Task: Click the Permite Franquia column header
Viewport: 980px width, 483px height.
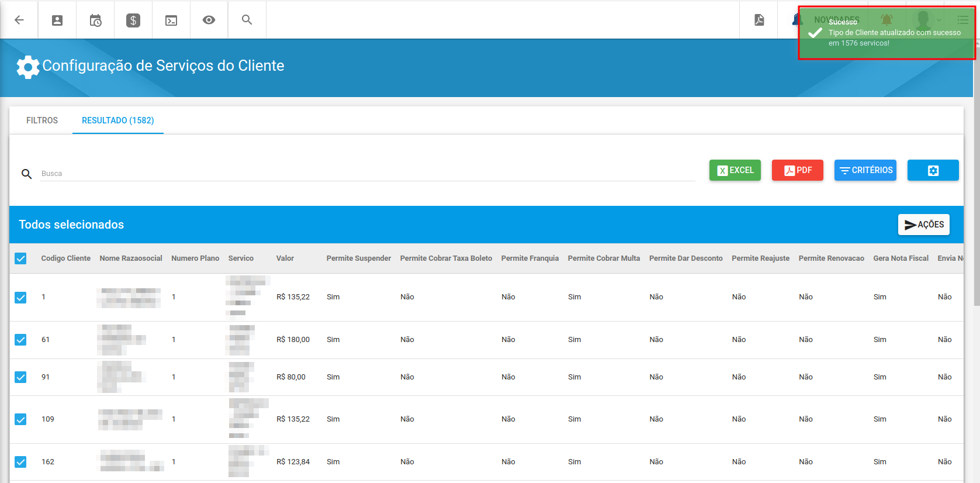Action: pyautogui.click(x=530, y=258)
